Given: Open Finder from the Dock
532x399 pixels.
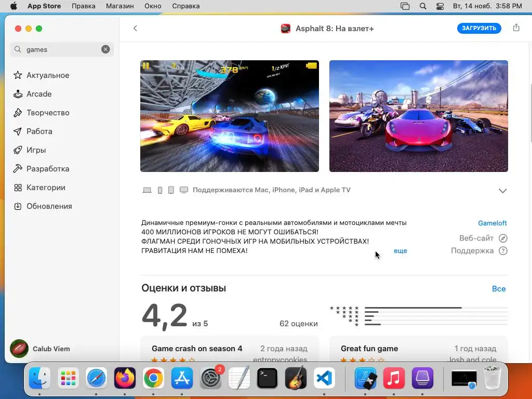Looking at the screenshot, I should [x=39, y=378].
